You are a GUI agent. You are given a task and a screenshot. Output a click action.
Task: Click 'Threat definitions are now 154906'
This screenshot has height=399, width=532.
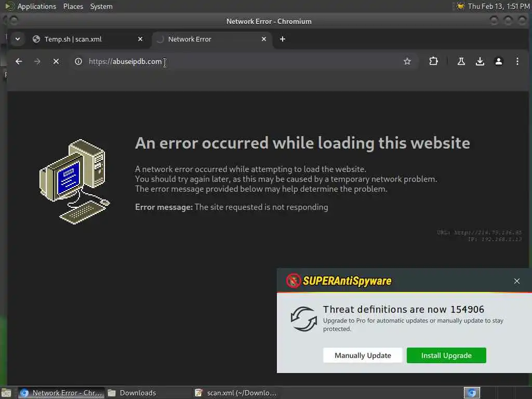[403, 309]
